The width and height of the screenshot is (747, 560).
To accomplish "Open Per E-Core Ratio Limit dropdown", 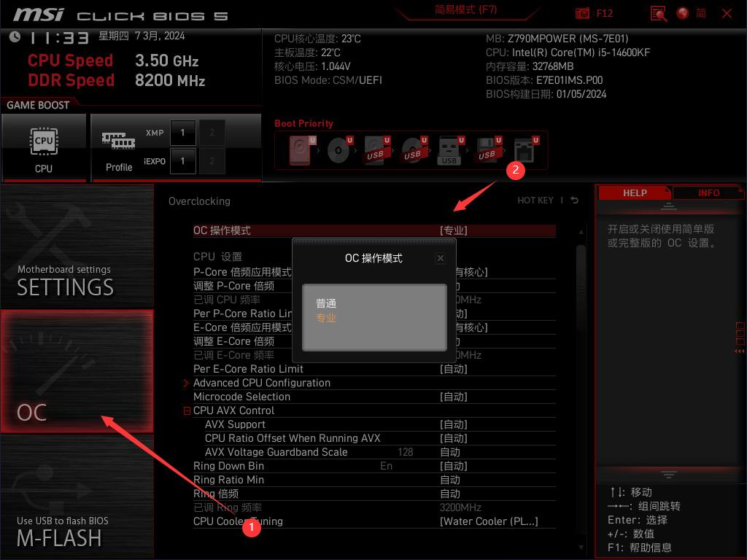I will 454,369.
